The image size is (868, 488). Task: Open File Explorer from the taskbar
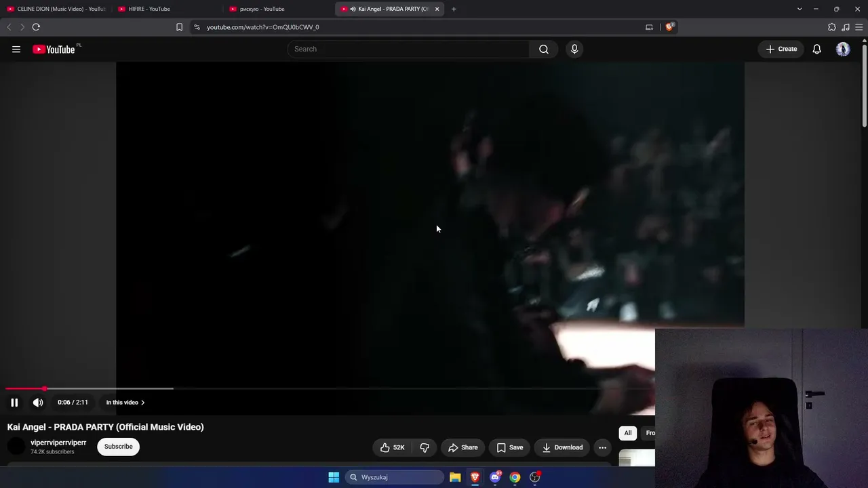click(455, 477)
